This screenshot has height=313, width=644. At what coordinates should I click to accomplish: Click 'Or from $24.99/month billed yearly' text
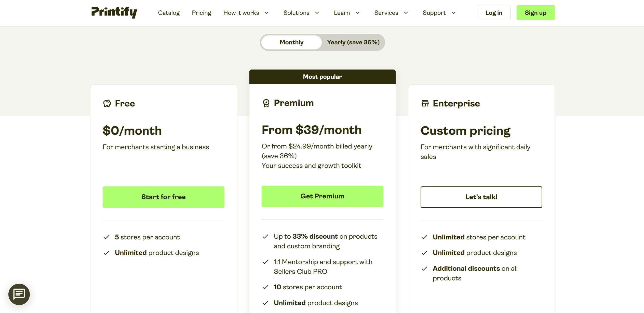pyautogui.click(x=317, y=146)
